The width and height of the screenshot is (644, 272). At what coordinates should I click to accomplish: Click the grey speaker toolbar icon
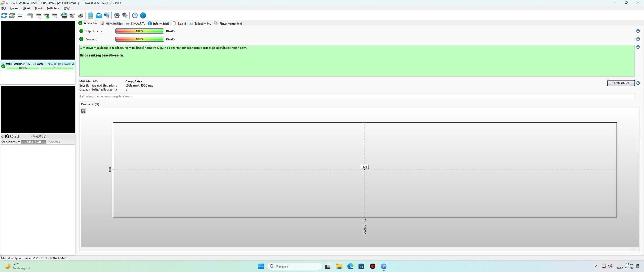pyautogui.click(x=125, y=15)
